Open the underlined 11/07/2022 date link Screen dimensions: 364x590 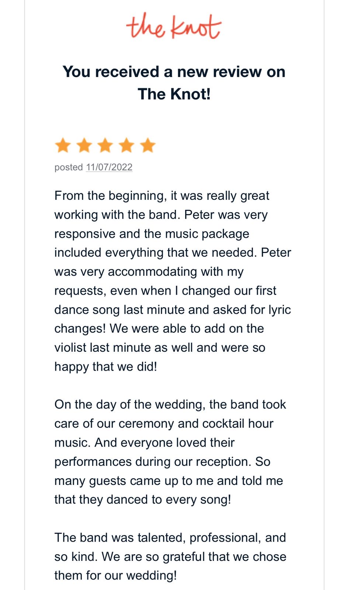click(109, 167)
